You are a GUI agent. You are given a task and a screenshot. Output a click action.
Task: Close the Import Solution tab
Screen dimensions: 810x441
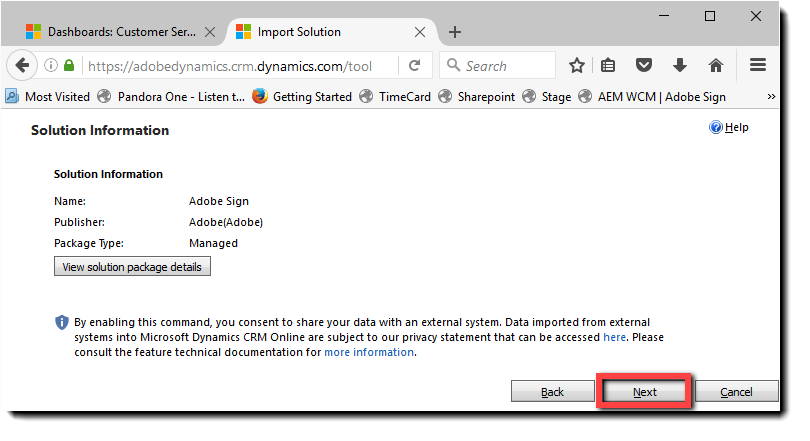point(420,32)
